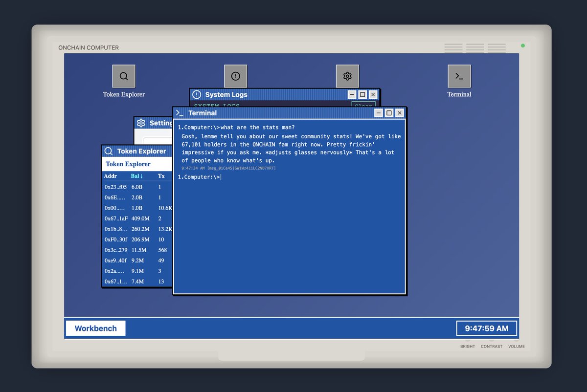This screenshot has width=587, height=392.
Task: Select address 0x3c..279
Action: pyautogui.click(x=115, y=250)
